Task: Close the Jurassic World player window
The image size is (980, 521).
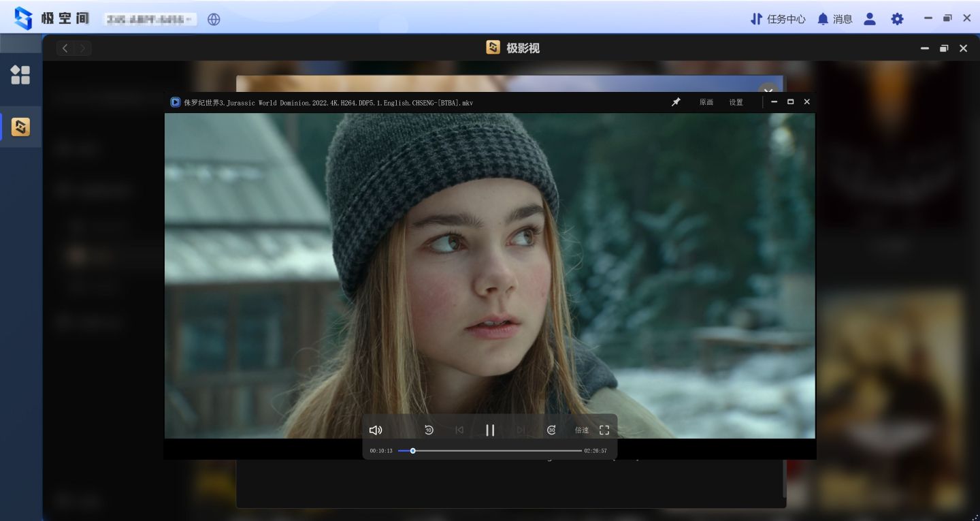Action: (x=806, y=102)
